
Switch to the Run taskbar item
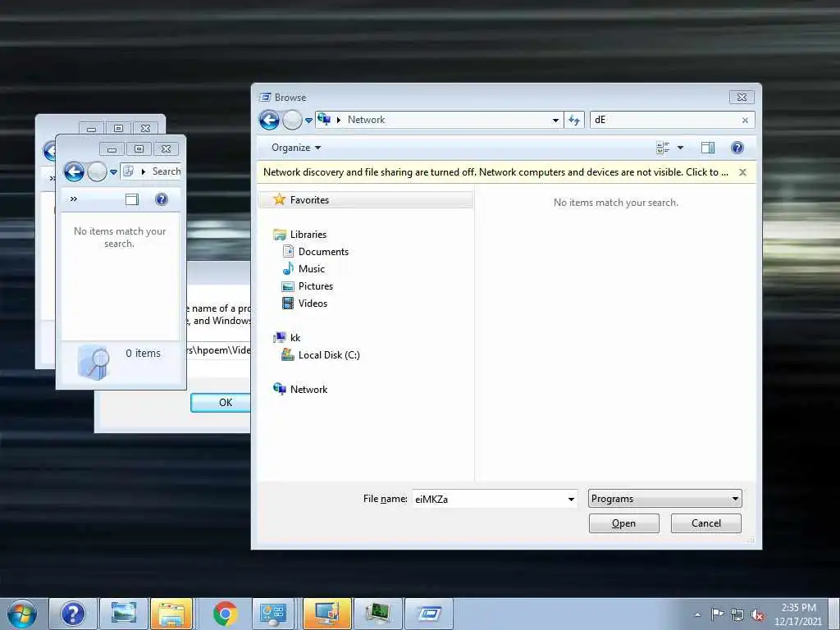(428, 614)
